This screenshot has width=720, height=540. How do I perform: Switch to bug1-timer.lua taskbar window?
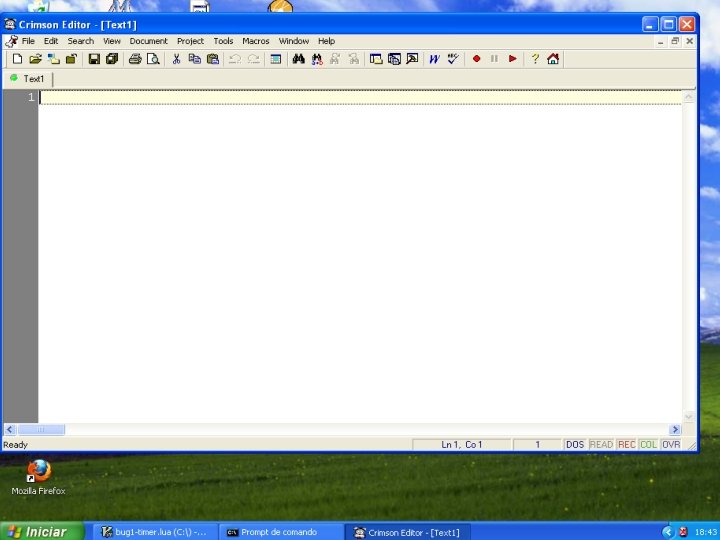coord(154,532)
